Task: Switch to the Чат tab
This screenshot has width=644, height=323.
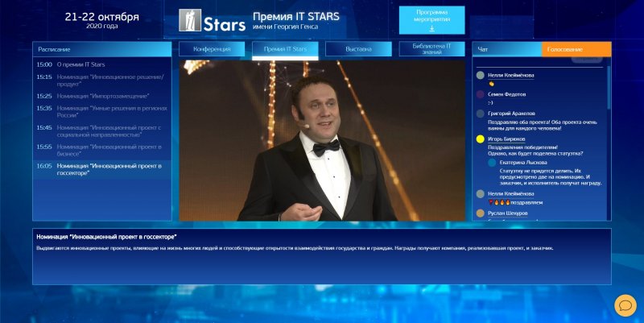Action: click(507, 49)
